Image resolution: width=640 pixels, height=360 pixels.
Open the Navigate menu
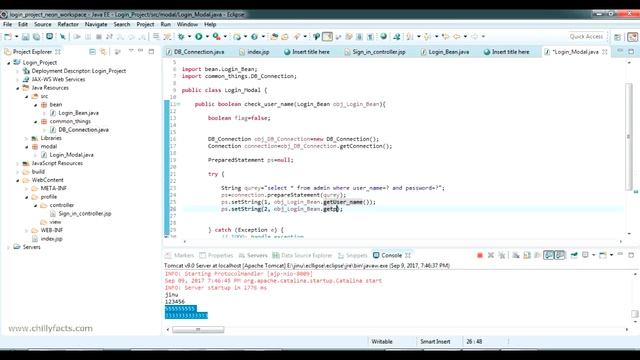(x=96, y=24)
